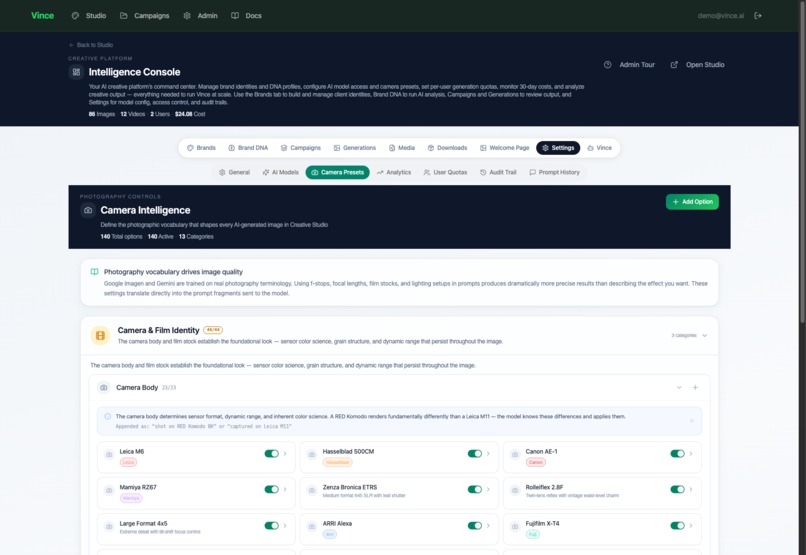Image resolution: width=806 pixels, height=555 pixels.
Task: Click the Fujifilm X-T4 camera icon
Action: (515, 527)
